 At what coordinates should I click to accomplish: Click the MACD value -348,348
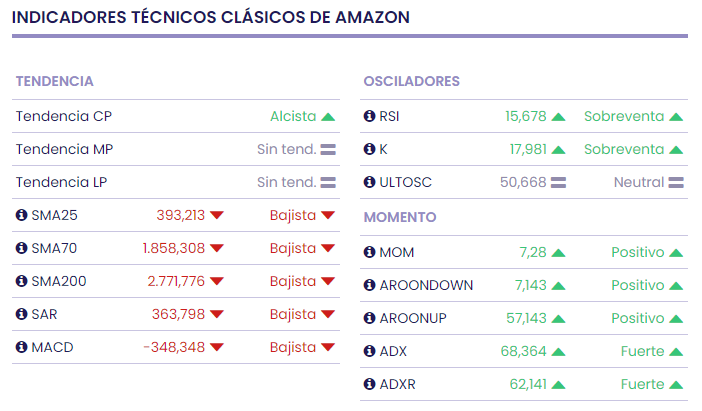pos(174,347)
